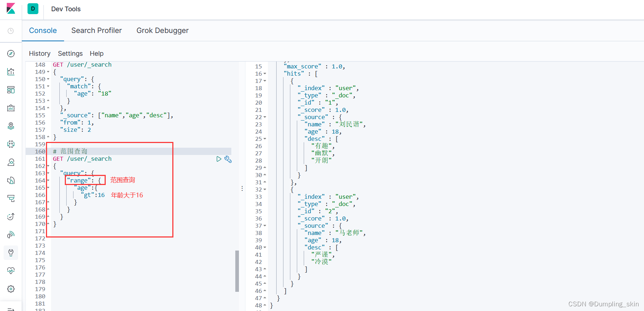Screen dimensions: 644x311
Task: Click the Kibana logo
Action: [x=11, y=9]
